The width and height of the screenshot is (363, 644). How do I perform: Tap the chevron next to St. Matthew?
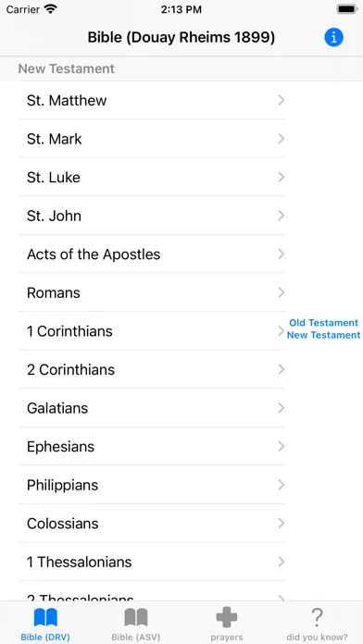click(282, 100)
